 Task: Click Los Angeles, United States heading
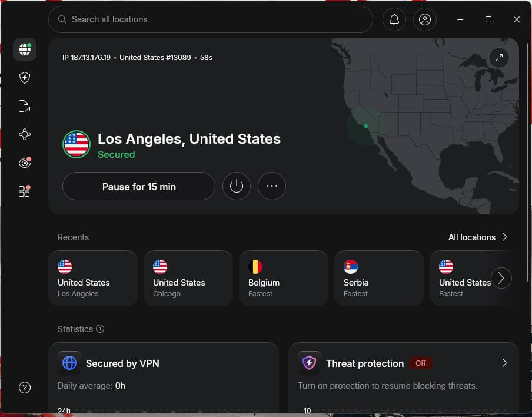pos(189,139)
